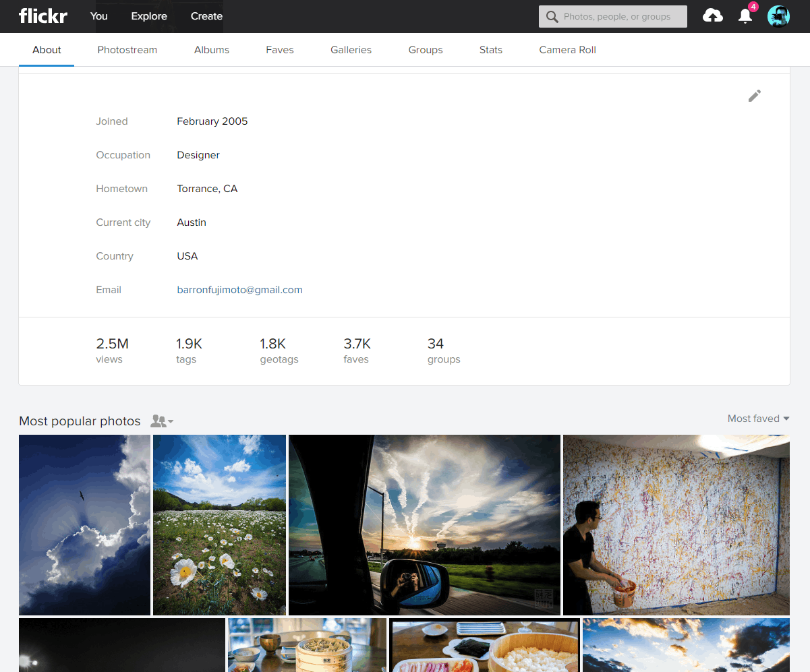Open the man painting splattered wall photo
This screenshot has height=672, width=810.
point(676,525)
